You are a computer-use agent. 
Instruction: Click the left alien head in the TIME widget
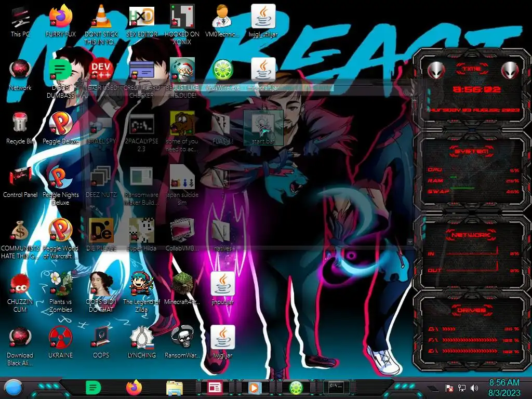point(436,70)
